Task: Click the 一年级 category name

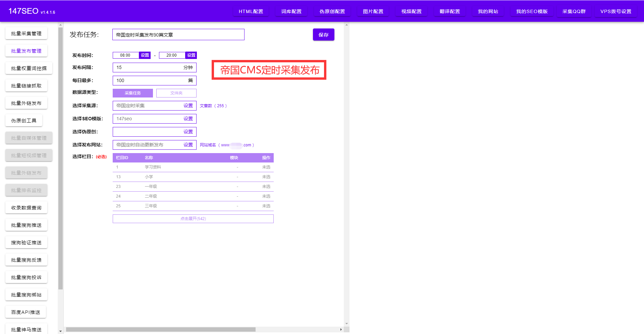Action: (x=151, y=187)
